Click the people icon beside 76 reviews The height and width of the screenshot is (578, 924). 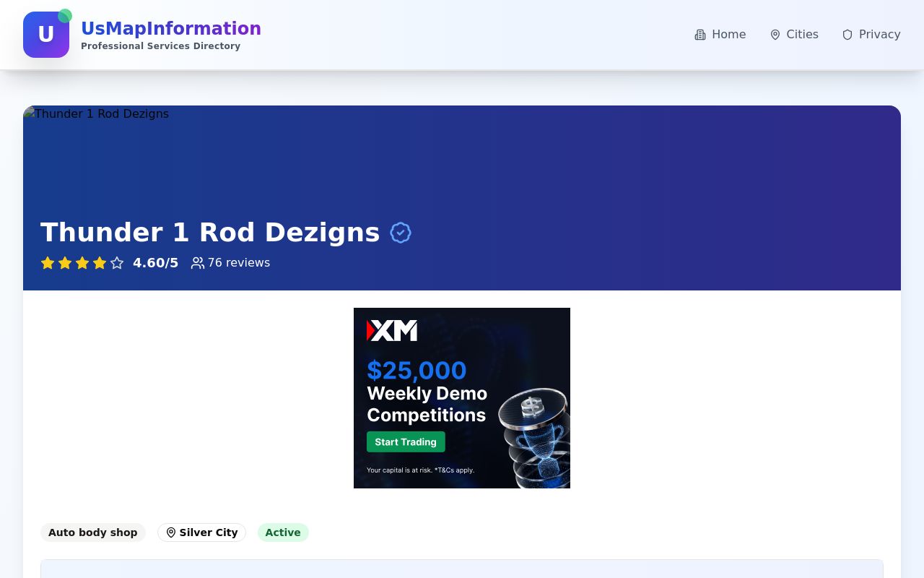197,263
